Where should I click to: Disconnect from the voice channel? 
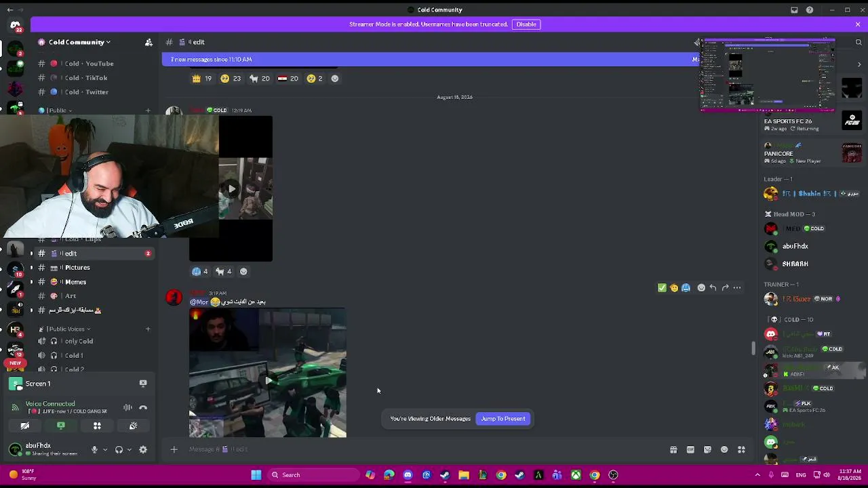click(x=143, y=407)
